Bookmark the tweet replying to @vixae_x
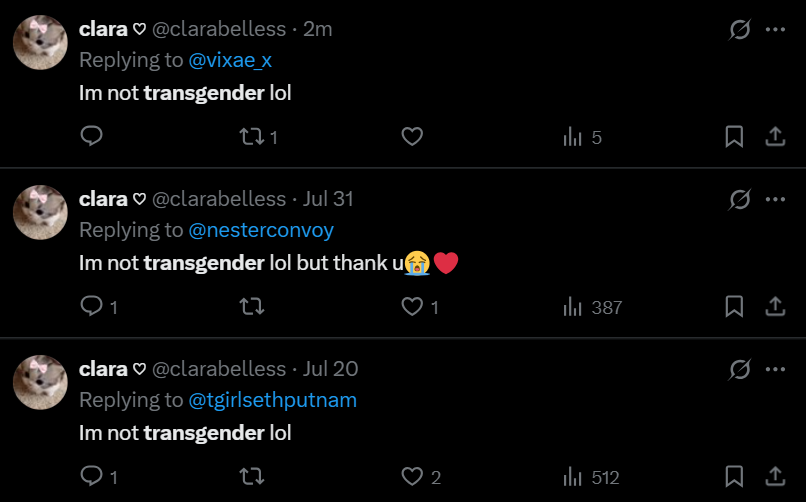 pyautogui.click(x=734, y=137)
